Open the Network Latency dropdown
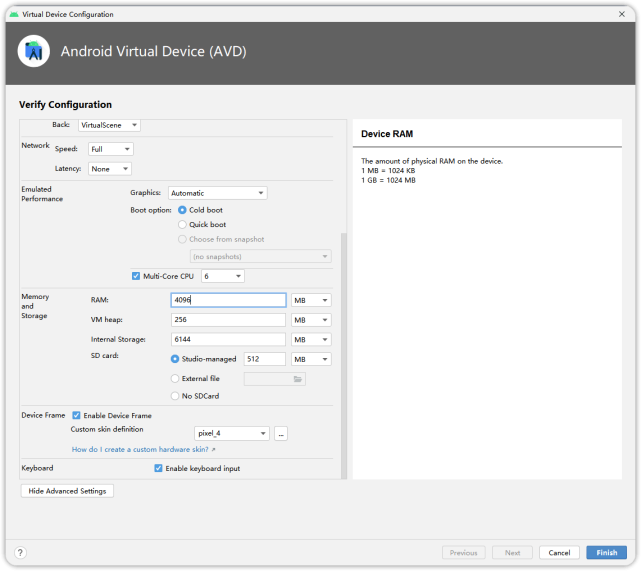Screen dimensions: 641x571 point(110,169)
